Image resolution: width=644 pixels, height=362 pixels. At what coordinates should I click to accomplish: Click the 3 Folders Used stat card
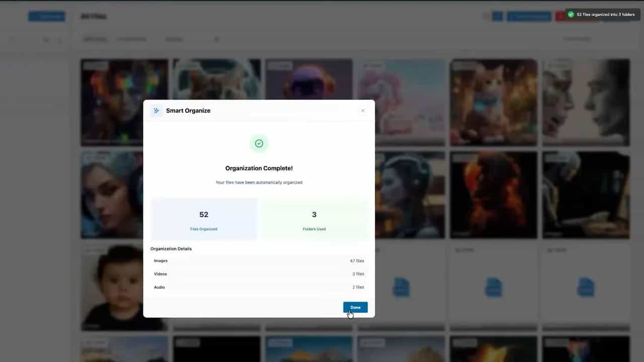pyautogui.click(x=314, y=219)
